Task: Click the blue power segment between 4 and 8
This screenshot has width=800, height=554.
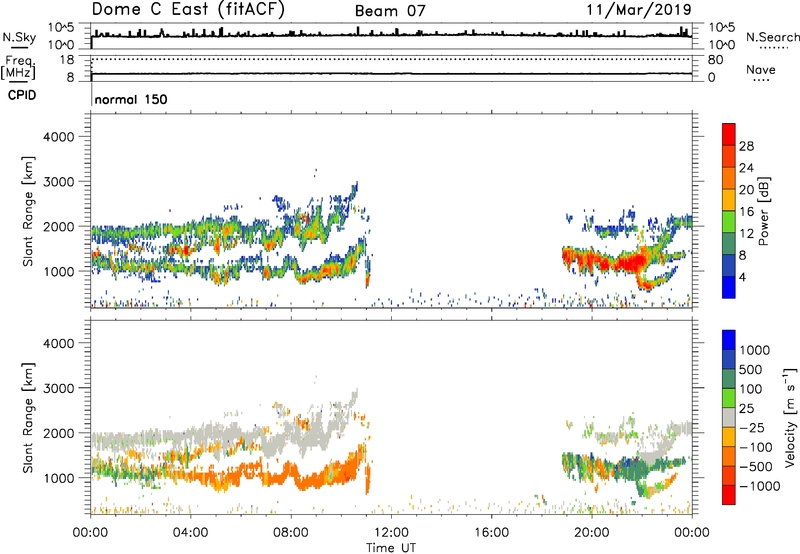Action: click(729, 265)
